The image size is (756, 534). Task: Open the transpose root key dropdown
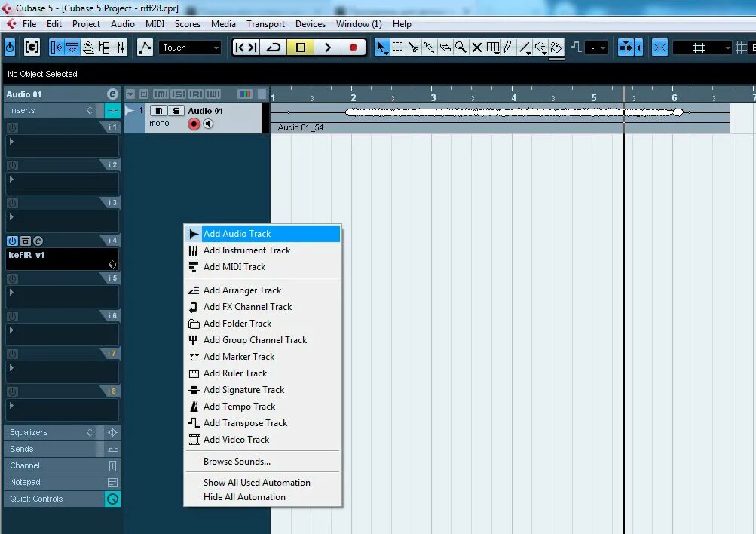(596, 48)
